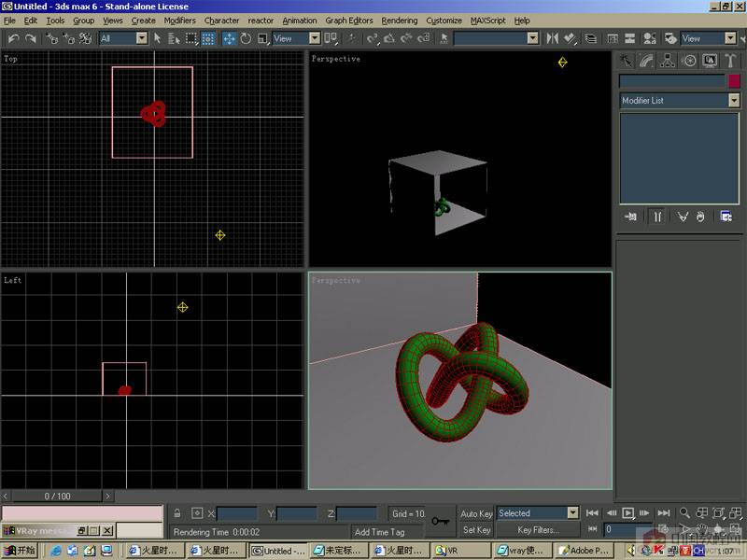Screen dimensions: 747x560
Task: Jump to the end frame of animation
Action: [x=664, y=512]
